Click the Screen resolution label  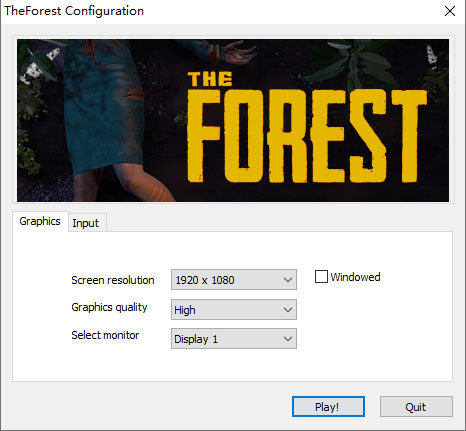[x=113, y=280]
